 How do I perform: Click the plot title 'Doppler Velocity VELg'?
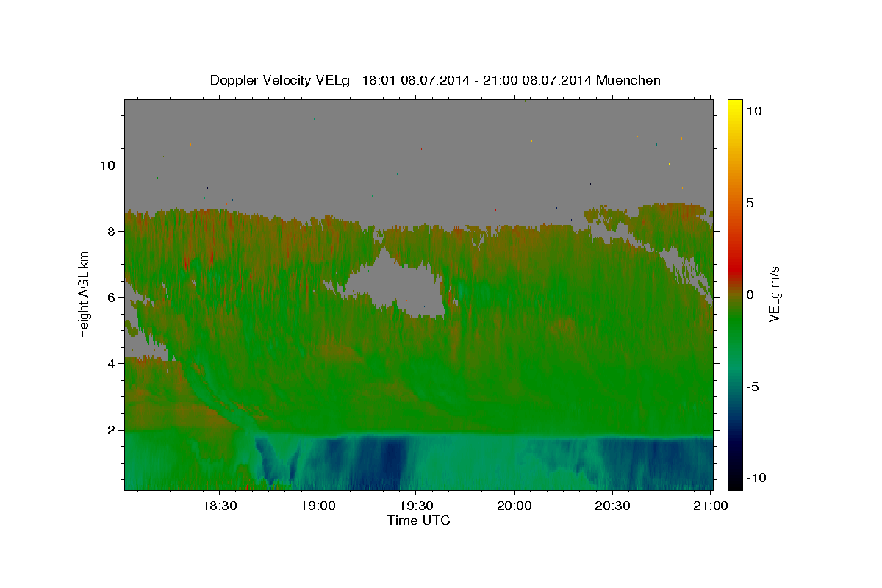coord(281,80)
